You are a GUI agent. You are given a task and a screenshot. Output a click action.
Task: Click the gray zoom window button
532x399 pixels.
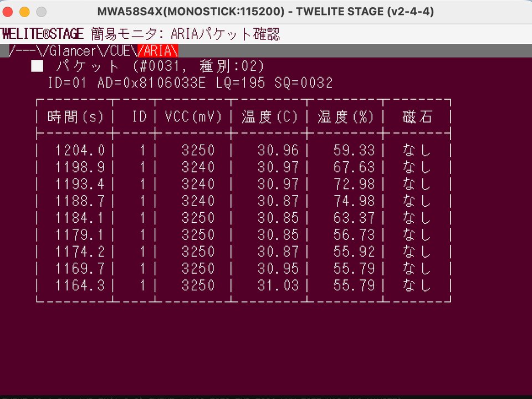[x=42, y=12]
